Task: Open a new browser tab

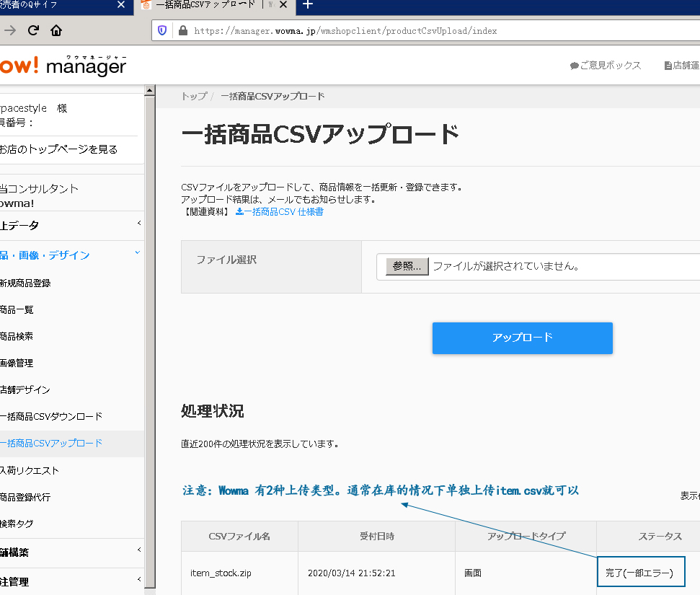Action: coord(308,5)
